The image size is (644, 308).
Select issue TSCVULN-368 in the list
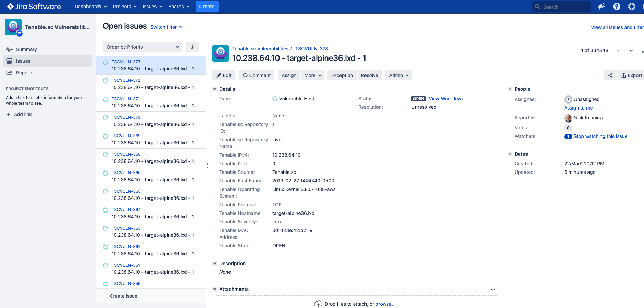[151, 158]
